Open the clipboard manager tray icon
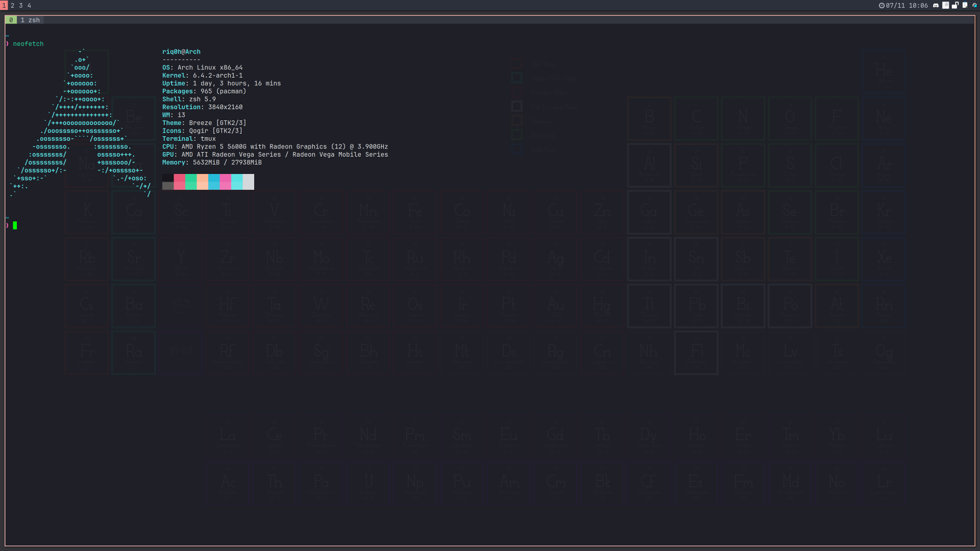The width and height of the screenshot is (980, 551). [965, 6]
